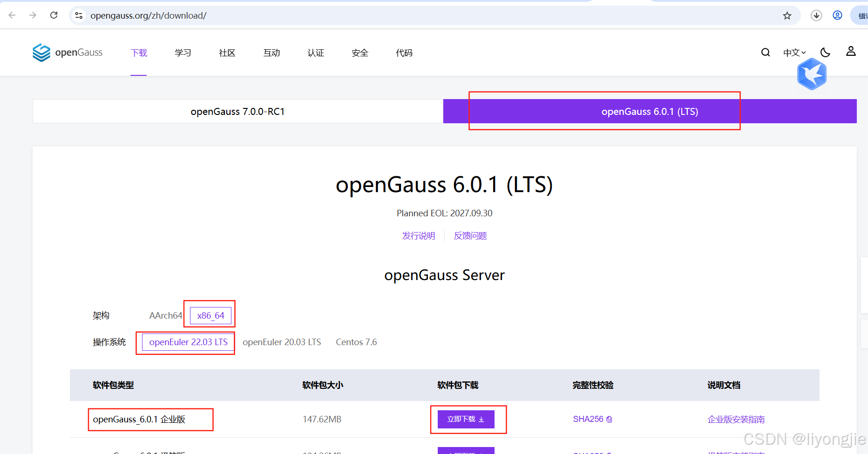Click the browser forward arrow
This screenshot has width=868, height=454.
pyautogui.click(x=33, y=15)
